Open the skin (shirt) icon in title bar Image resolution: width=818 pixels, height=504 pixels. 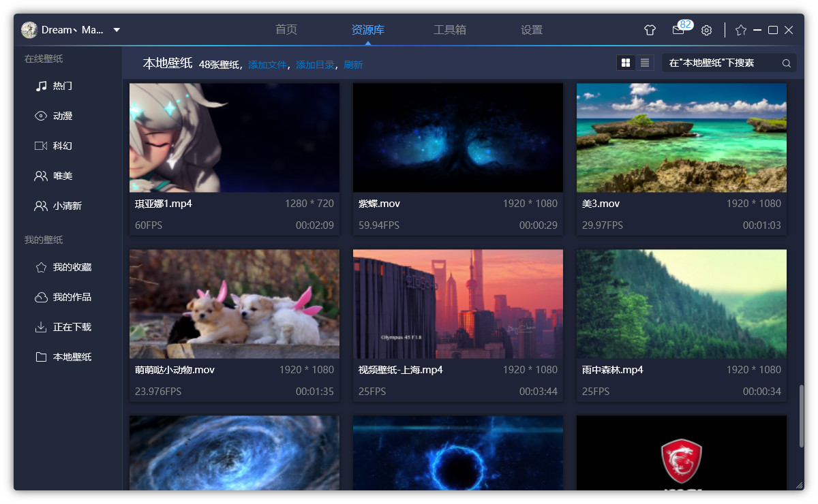tap(650, 30)
